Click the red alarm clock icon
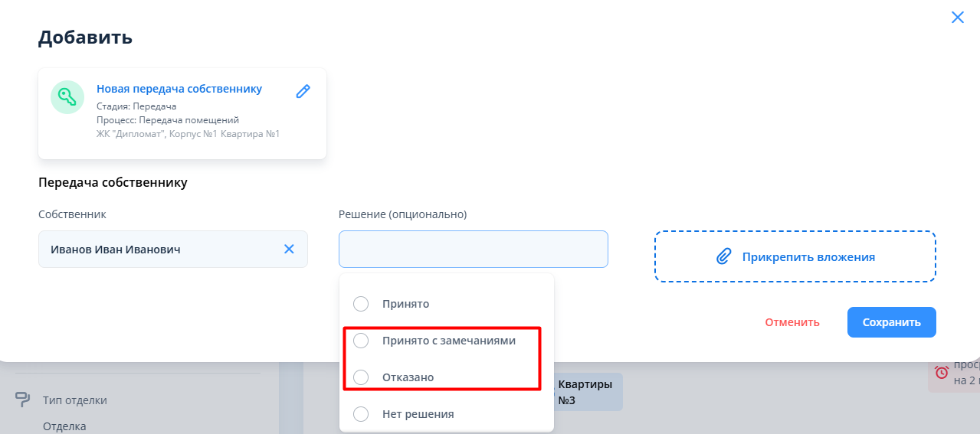980x434 pixels. pos(942,372)
